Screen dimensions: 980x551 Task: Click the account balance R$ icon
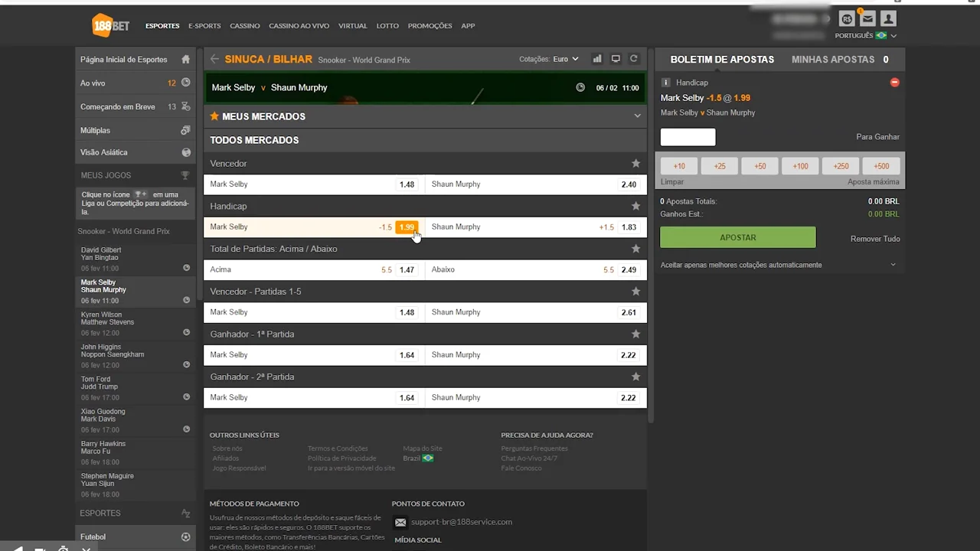(x=847, y=19)
